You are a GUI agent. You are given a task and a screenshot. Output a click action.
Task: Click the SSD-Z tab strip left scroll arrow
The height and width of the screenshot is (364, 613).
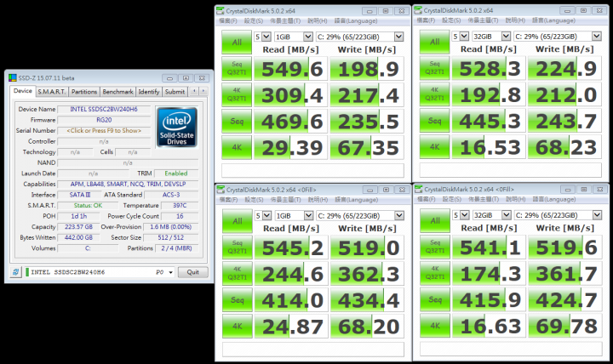pyautogui.click(x=194, y=91)
